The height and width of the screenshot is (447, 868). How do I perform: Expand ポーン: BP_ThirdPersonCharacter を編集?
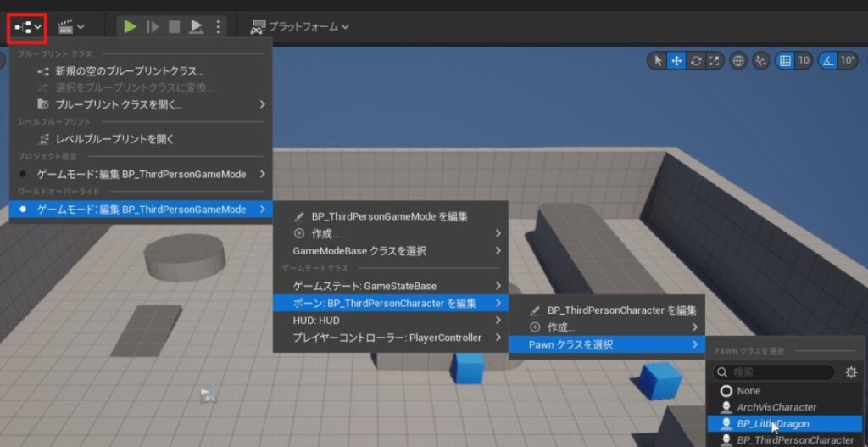390,303
